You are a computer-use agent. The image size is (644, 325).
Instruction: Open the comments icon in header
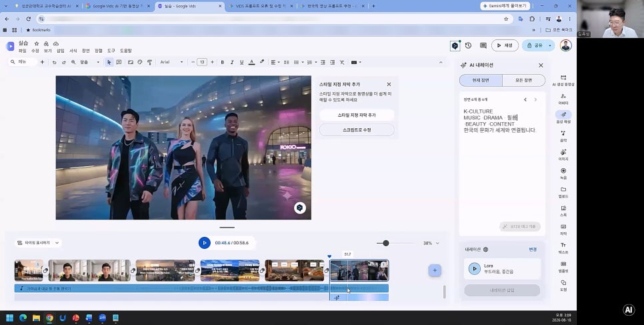click(x=483, y=45)
